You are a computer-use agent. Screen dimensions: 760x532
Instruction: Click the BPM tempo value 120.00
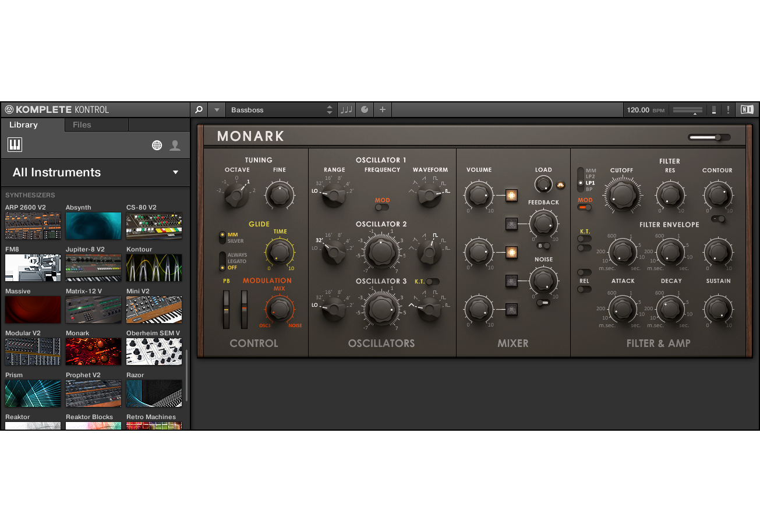638,109
